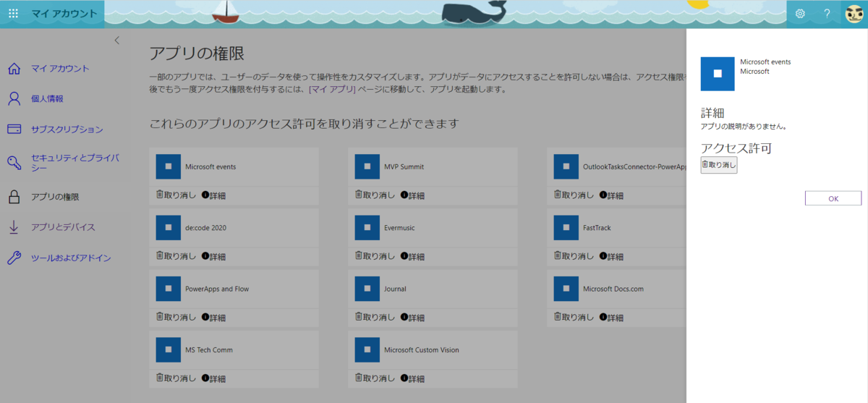Show 詳細 for de:code 2020
Image resolution: width=868 pixels, height=403 pixels.
(213, 256)
